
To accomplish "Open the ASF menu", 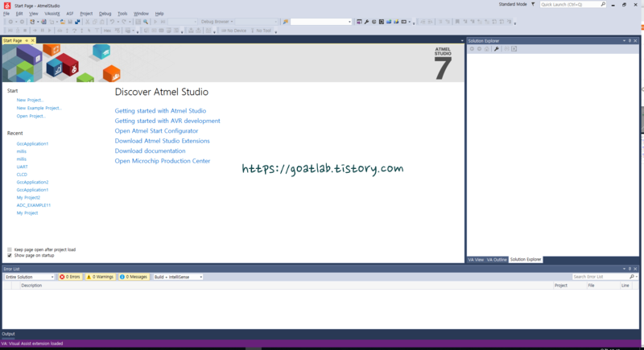I will [70, 14].
